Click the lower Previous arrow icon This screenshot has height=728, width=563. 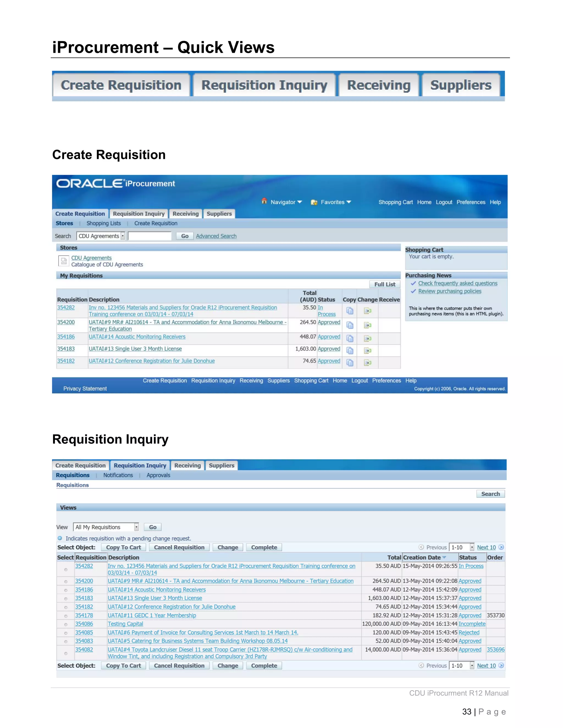421,665
